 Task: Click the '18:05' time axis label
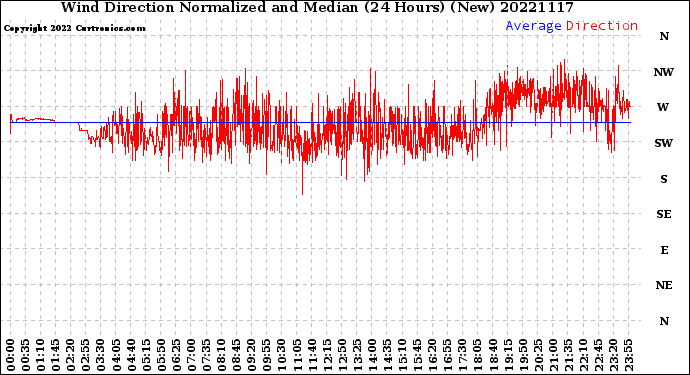[x=478, y=355]
